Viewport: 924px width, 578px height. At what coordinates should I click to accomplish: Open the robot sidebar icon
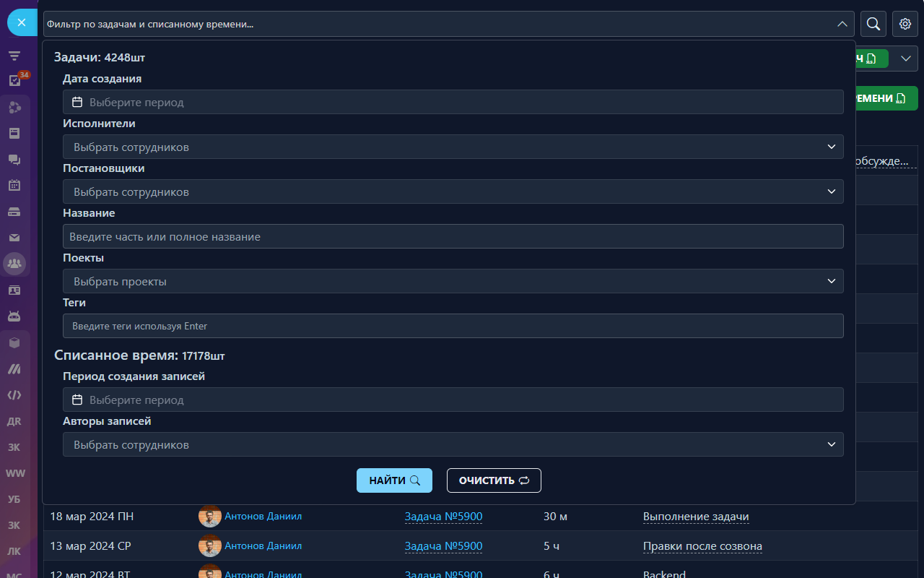[x=14, y=316]
